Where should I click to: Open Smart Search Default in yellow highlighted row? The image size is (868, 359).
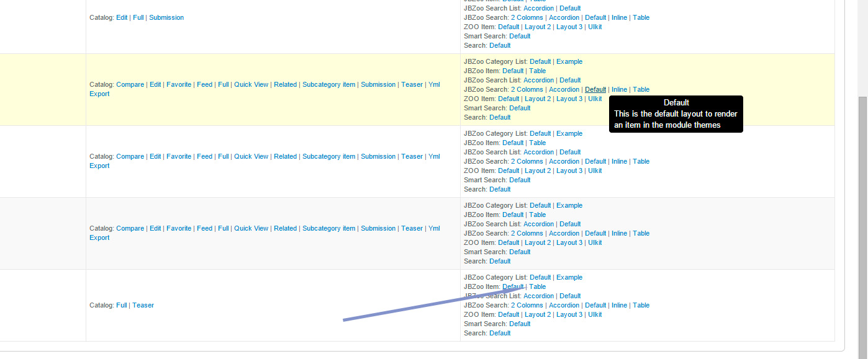pyautogui.click(x=520, y=108)
